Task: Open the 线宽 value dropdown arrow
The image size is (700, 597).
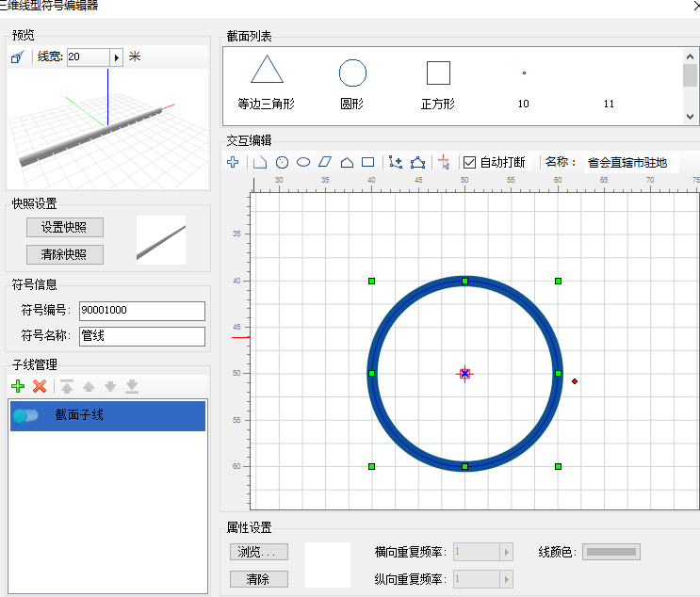Action: 116,57
